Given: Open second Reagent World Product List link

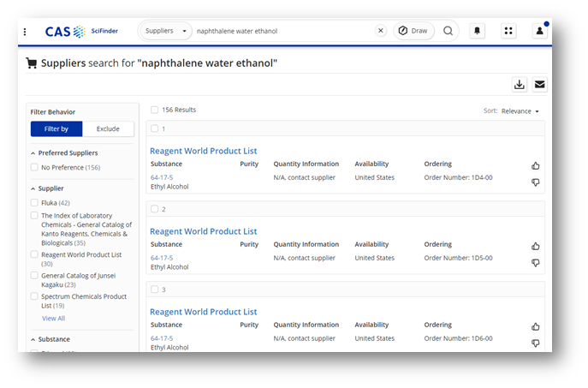Looking at the screenshot, I should pyautogui.click(x=204, y=231).
